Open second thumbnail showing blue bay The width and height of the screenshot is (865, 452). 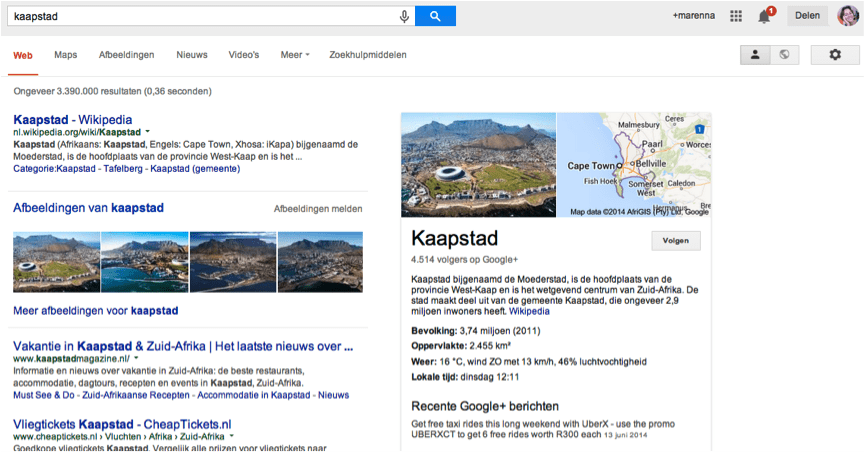point(145,262)
